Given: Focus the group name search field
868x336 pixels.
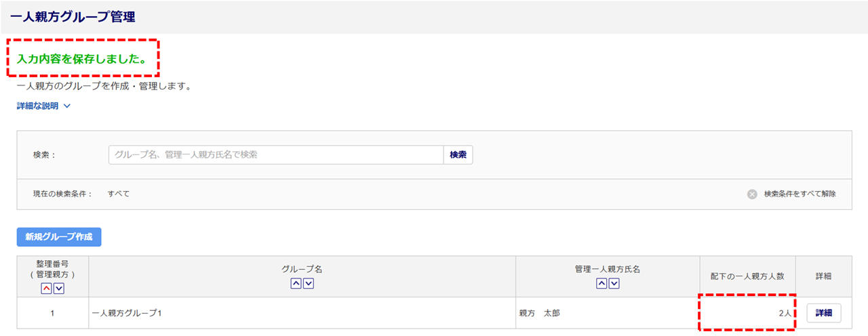Looking at the screenshot, I should (x=275, y=155).
